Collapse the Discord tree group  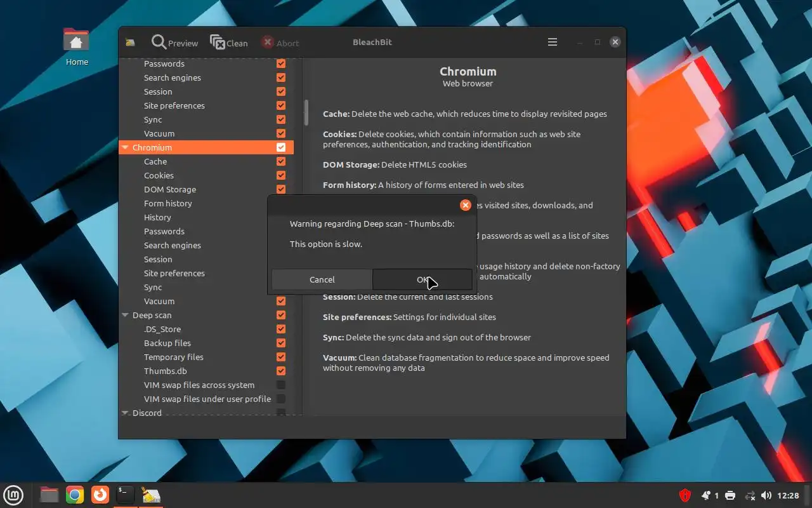pos(125,413)
